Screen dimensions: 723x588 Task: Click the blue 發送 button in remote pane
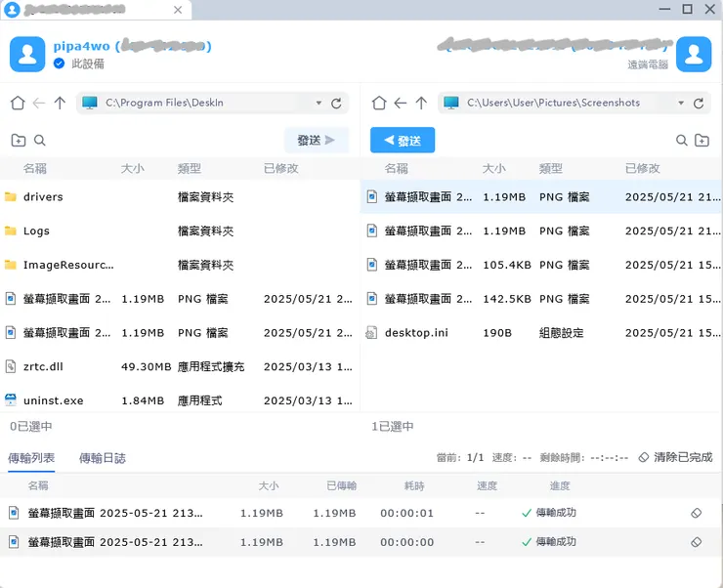pyautogui.click(x=403, y=140)
